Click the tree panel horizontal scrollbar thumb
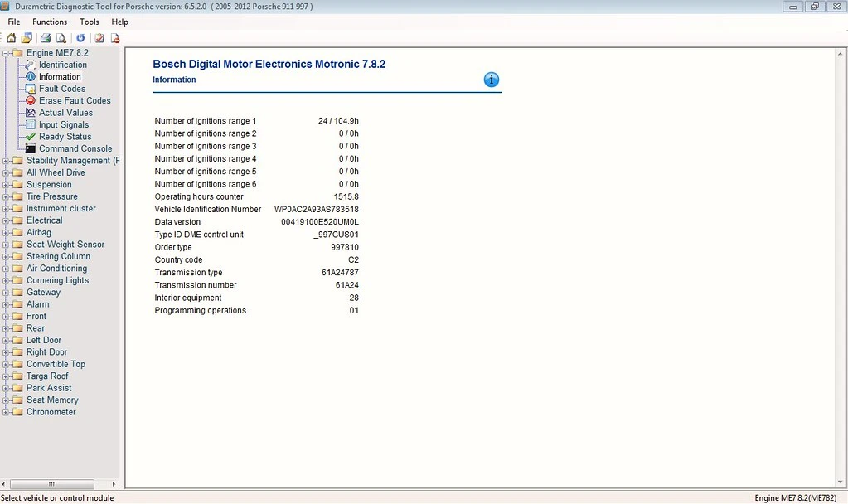The width and height of the screenshot is (848, 504). (52, 484)
